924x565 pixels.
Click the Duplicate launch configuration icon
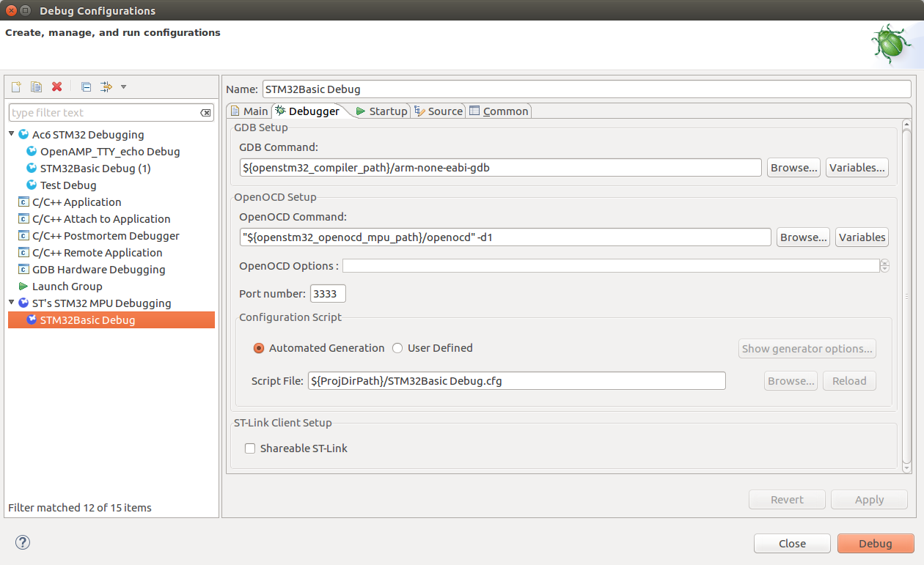[x=36, y=87]
